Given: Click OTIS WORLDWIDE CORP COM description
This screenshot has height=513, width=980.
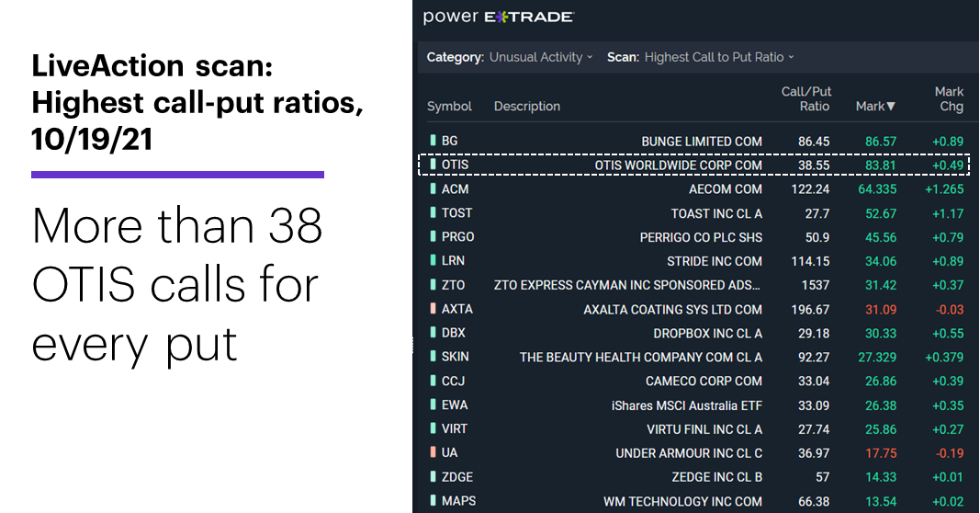Looking at the screenshot, I should coord(678,165).
